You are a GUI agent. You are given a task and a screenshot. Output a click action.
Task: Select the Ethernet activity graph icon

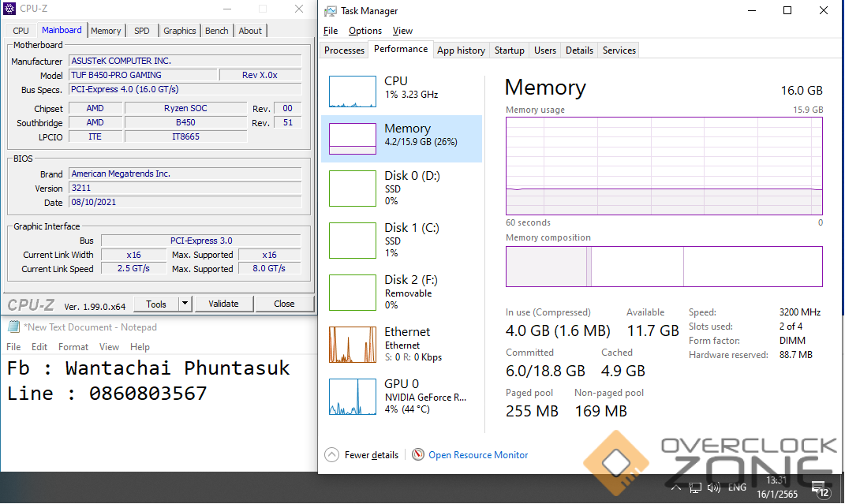tap(352, 345)
